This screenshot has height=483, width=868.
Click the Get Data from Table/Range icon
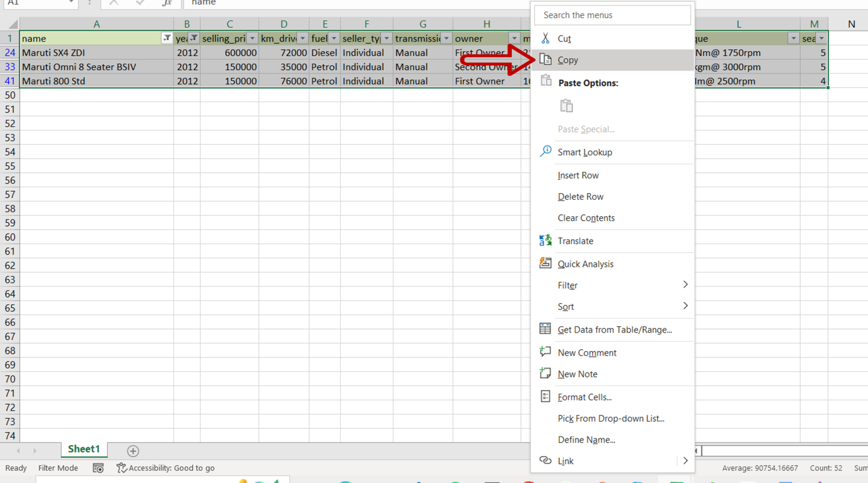point(545,328)
